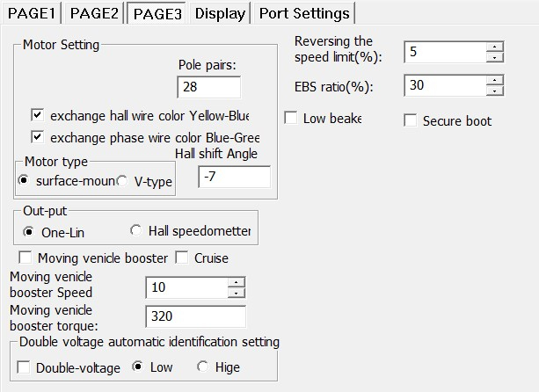Decrease the EBS ratio value

coord(496,91)
